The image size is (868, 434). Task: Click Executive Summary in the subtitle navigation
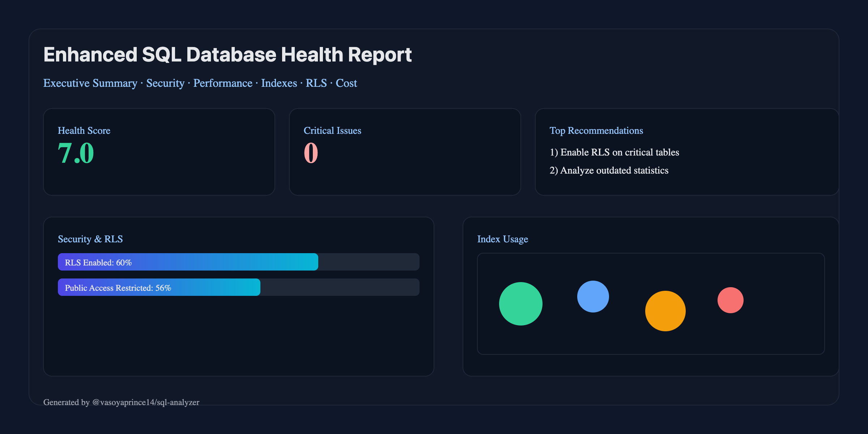click(x=90, y=83)
